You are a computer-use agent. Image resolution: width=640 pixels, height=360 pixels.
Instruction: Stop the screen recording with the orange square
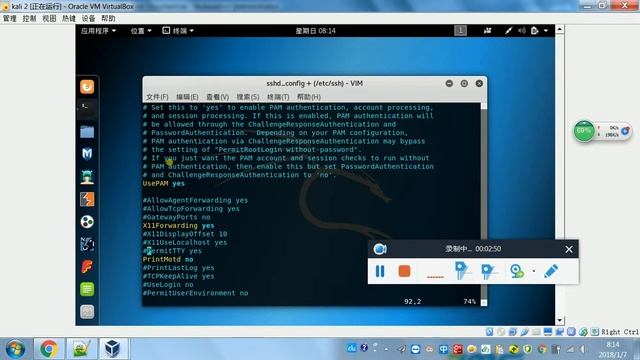click(x=404, y=271)
